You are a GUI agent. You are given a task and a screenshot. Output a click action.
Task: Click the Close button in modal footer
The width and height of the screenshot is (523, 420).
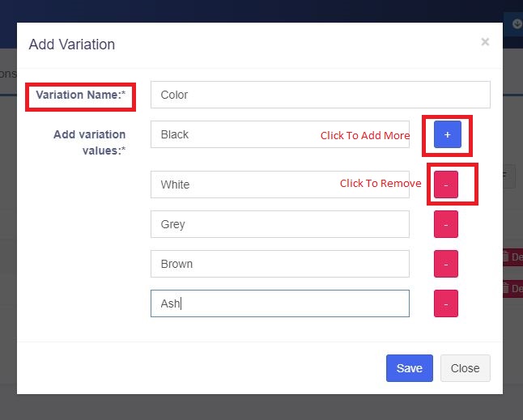[465, 368]
